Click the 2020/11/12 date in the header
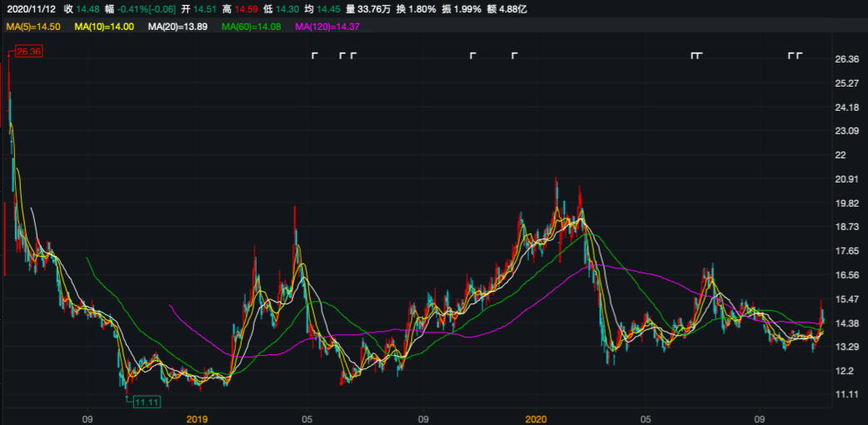 (x=29, y=9)
